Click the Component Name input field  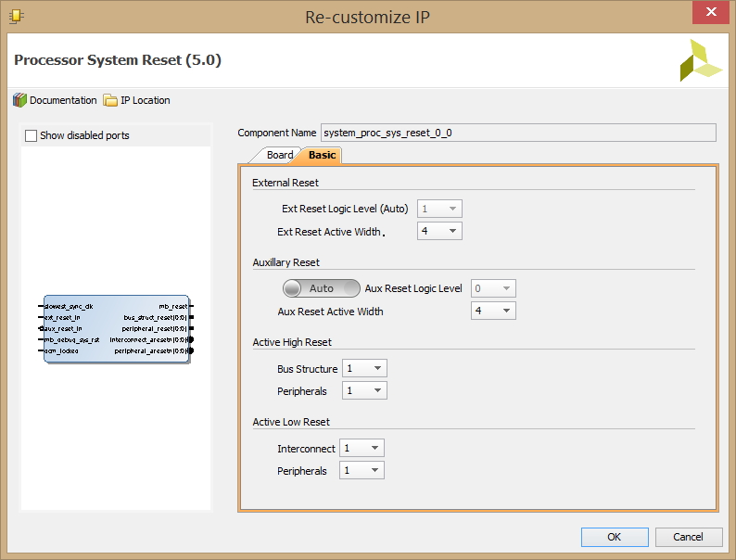point(518,133)
